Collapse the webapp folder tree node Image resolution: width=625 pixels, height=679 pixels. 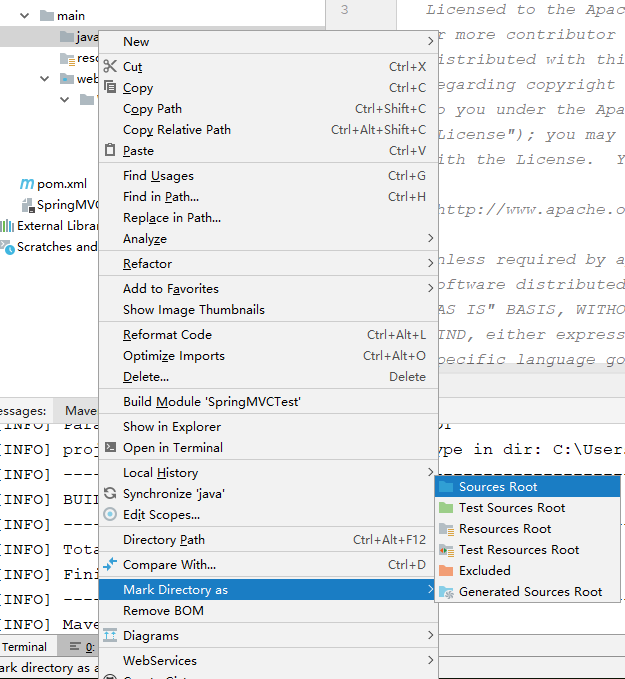point(44,79)
